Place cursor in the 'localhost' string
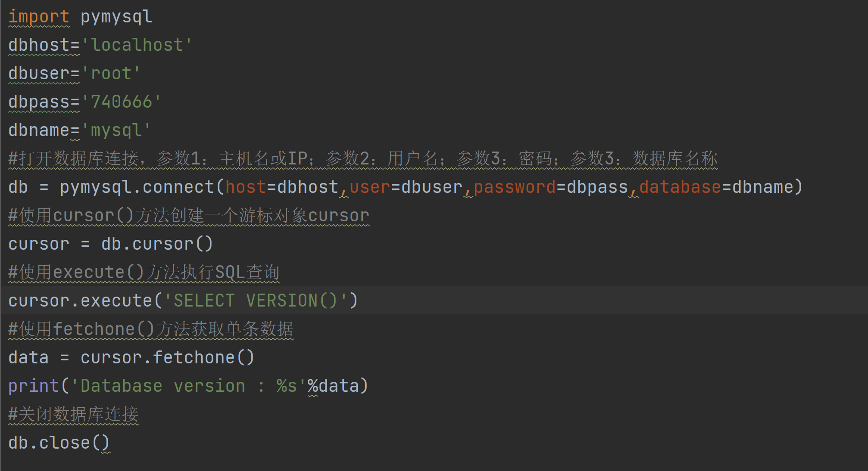868x471 pixels. (137, 45)
